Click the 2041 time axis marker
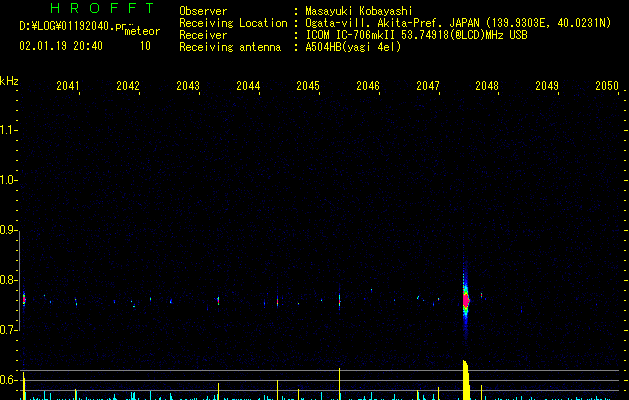 click(x=68, y=86)
